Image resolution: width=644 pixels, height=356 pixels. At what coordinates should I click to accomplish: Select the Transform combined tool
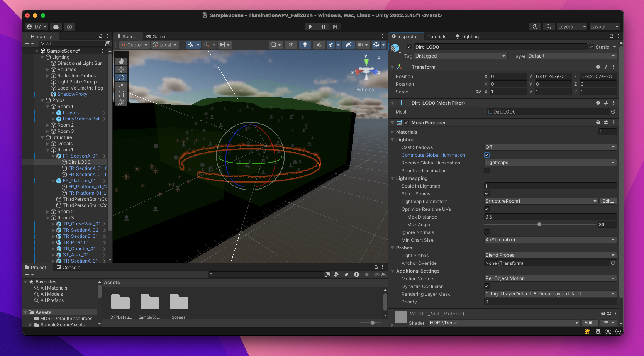click(121, 102)
